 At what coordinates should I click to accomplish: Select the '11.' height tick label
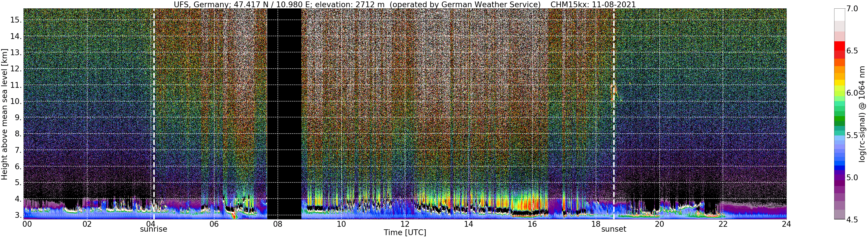click(16, 85)
